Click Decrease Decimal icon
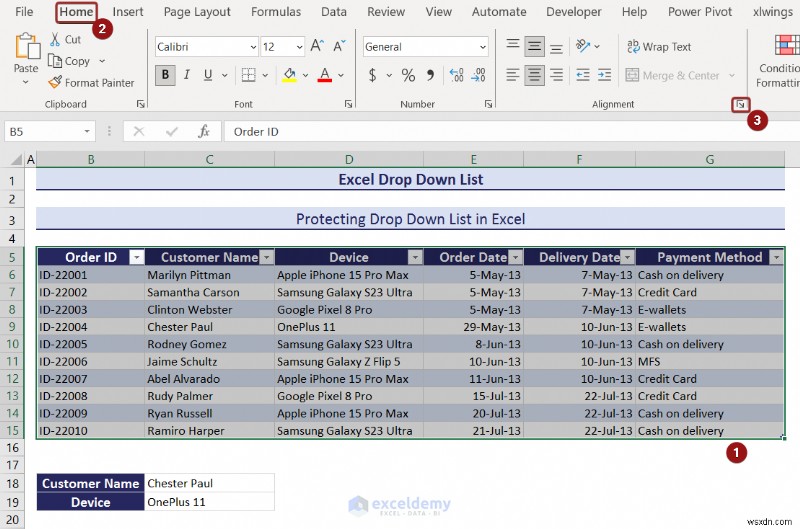The height and width of the screenshot is (529, 800). coord(478,75)
